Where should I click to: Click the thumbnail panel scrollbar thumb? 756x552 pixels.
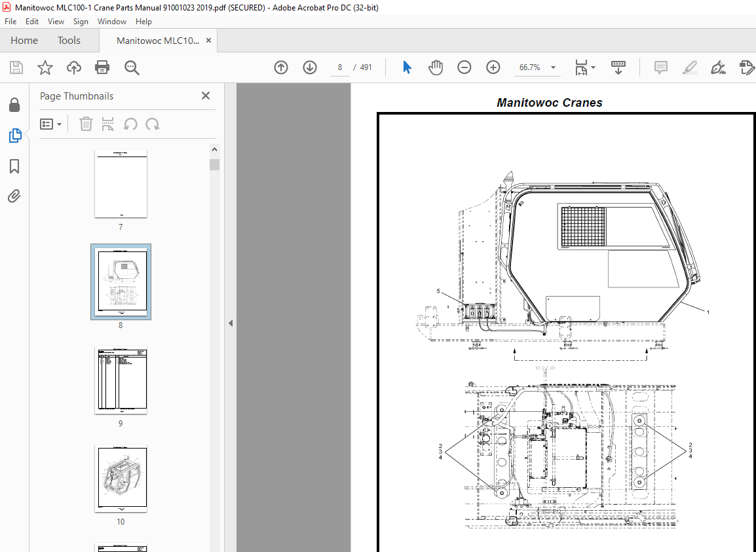pyautogui.click(x=215, y=164)
